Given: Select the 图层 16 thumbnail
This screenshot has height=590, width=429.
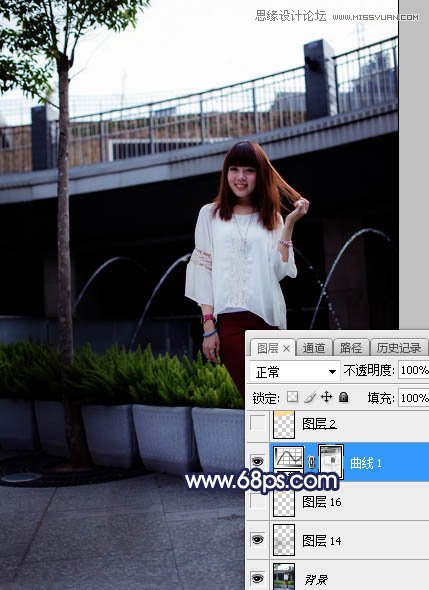Looking at the screenshot, I should tap(284, 502).
